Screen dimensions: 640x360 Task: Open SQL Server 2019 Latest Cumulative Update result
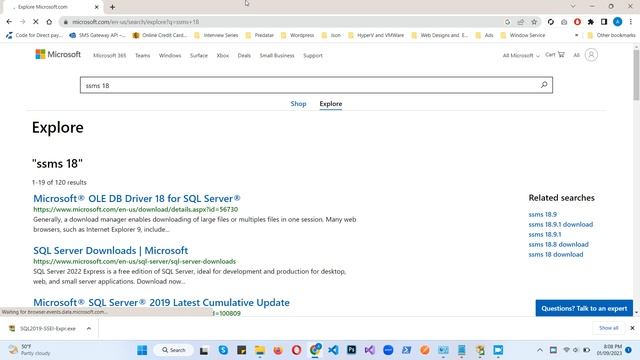pos(161,302)
